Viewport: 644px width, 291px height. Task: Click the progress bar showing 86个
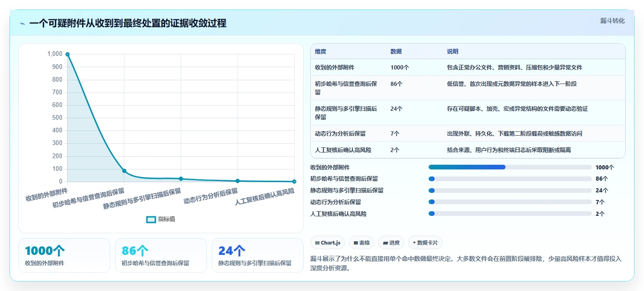tap(510, 179)
